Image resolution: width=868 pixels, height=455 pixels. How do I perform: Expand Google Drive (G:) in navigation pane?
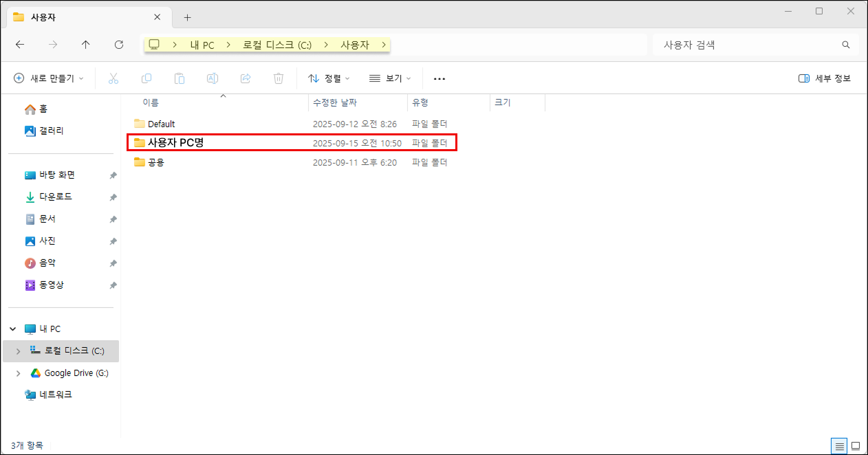(19, 373)
